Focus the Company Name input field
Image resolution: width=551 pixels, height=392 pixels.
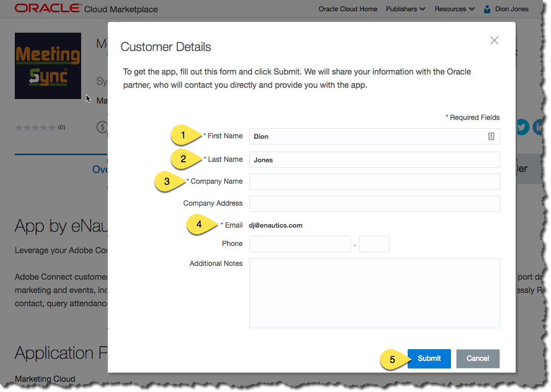click(x=374, y=182)
